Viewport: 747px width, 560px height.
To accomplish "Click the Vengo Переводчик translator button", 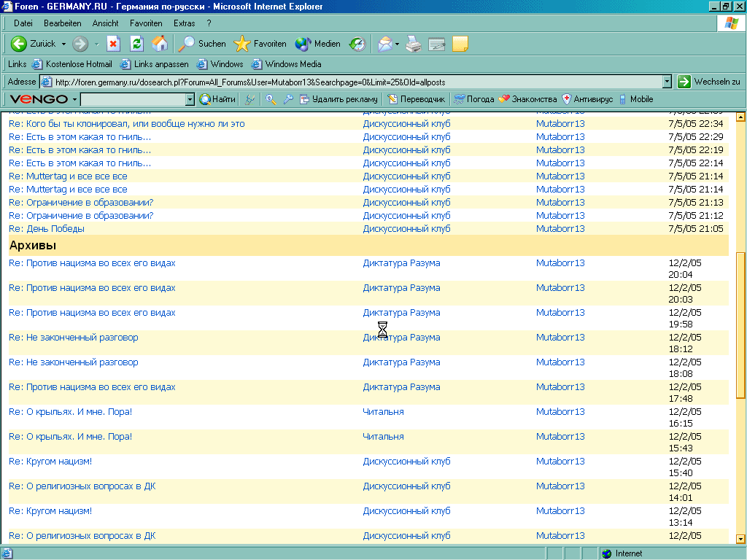I will (416, 99).
